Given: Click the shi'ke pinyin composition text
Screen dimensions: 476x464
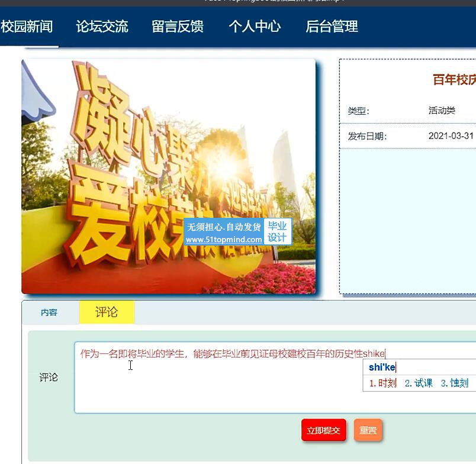Looking at the screenshot, I should pos(382,367).
